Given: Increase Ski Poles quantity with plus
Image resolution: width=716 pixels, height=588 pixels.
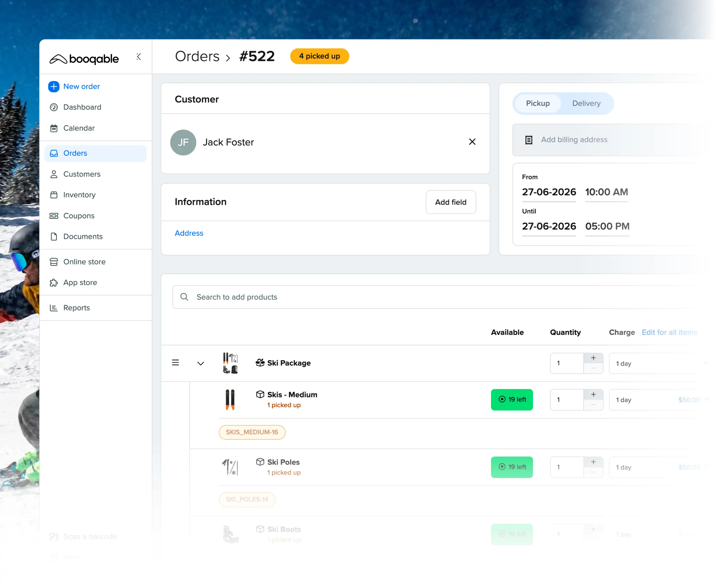Looking at the screenshot, I should tap(593, 462).
